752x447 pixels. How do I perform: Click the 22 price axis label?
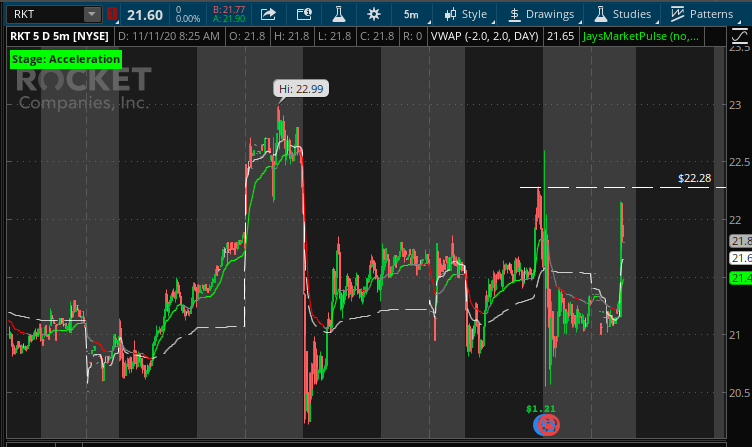coord(735,220)
